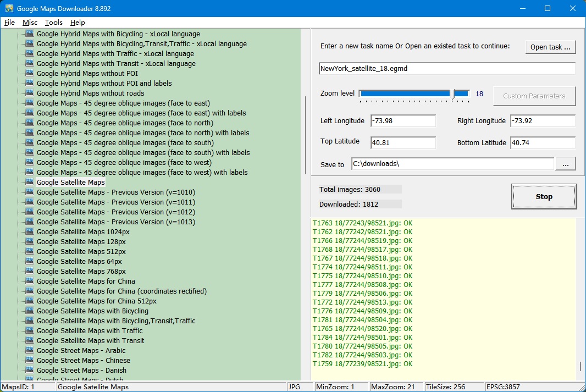Viewport: 586px width, 392px height.
Task: Select Google Satellite Maps for China (coordinates rectified)
Action: tap(122, 291)
